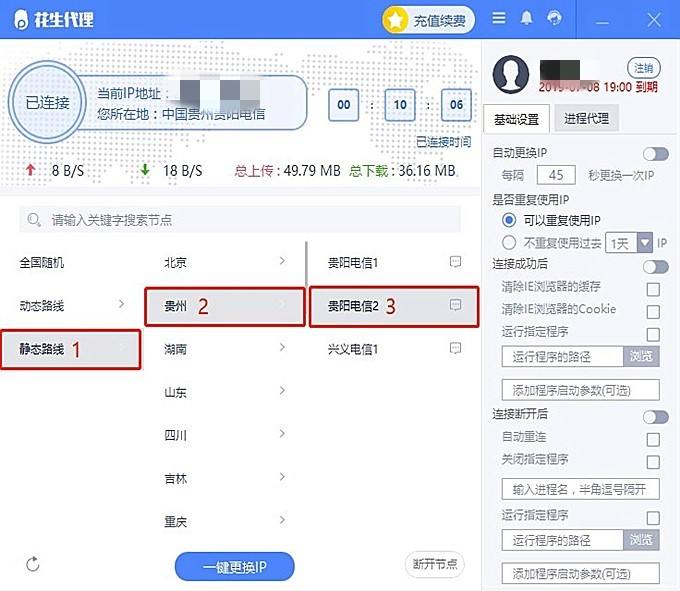Click the user avatar icon
Viewport: 680px width, 591px height.
[511, 75]
